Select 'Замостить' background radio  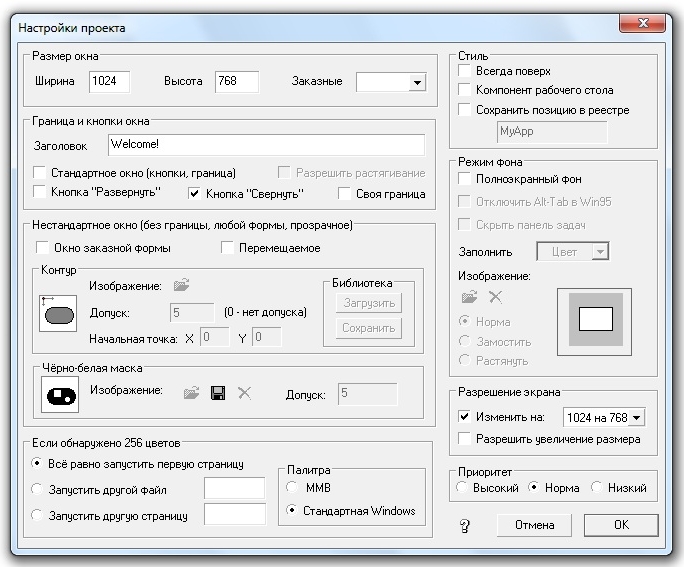pos(465,341)
